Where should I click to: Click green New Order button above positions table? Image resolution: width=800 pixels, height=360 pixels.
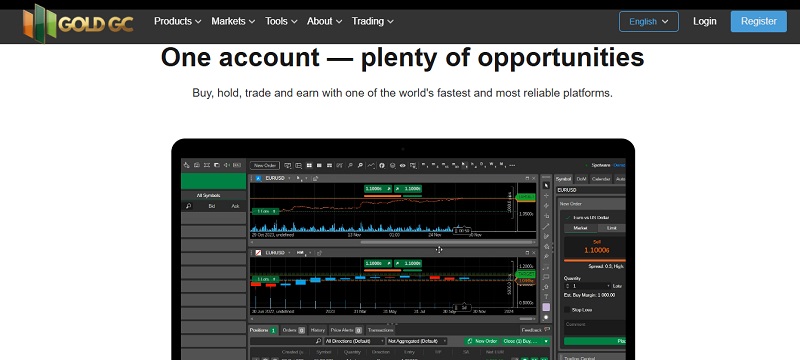(482, 341)
